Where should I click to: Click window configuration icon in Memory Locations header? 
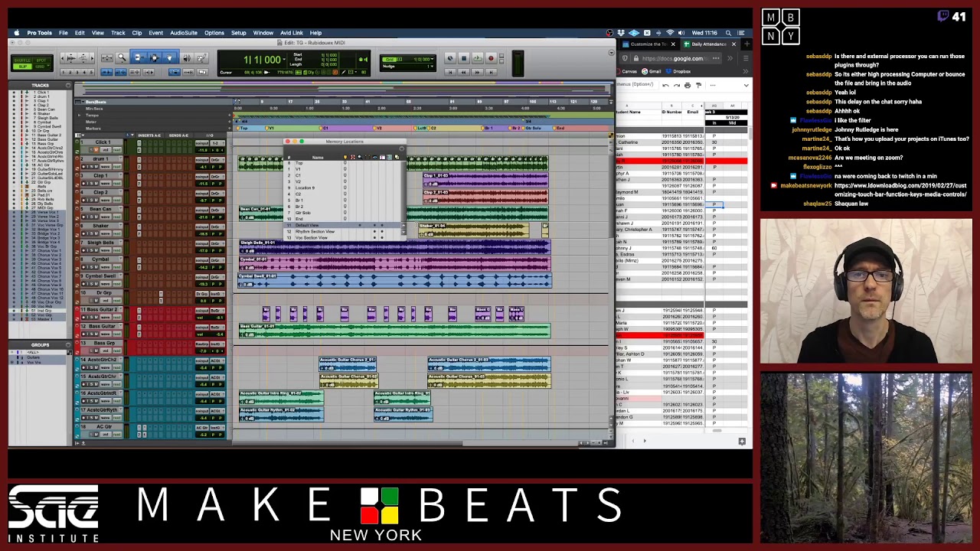click(397, 157)
